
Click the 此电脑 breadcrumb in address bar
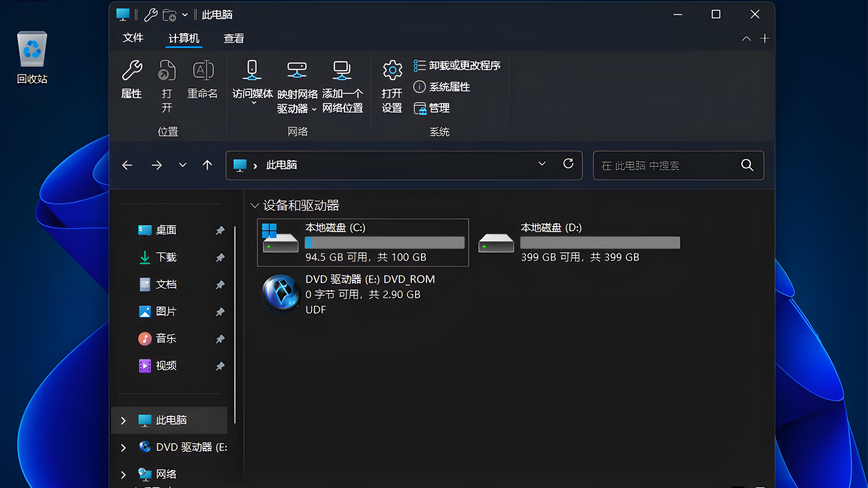(281, 165)
